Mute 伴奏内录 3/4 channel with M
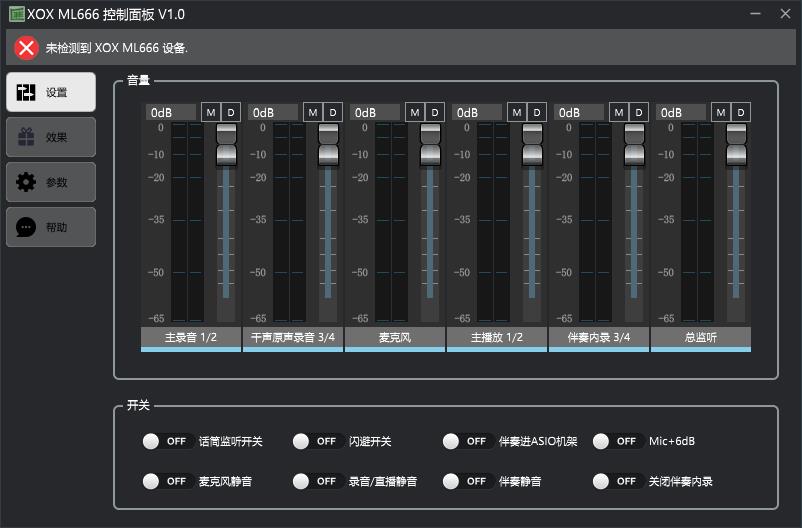Screen dimensions: 802x528 [619, 113]
